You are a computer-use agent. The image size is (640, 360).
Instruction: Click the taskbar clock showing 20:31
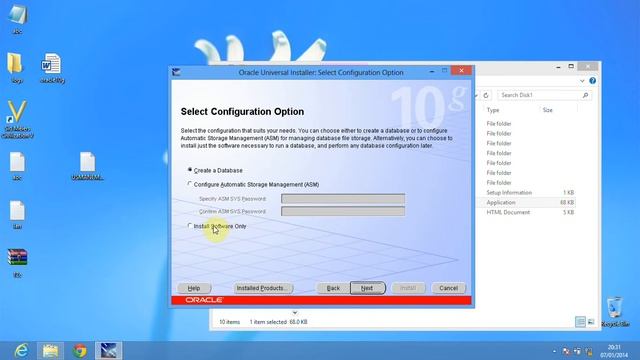(x=614, y=351)
